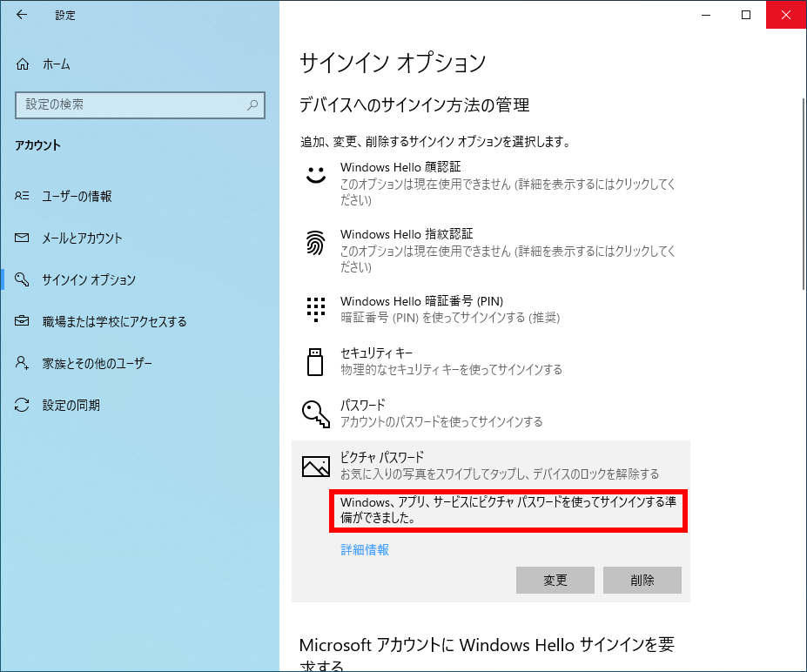Open the 詳細情報 link

click(365, 549)
